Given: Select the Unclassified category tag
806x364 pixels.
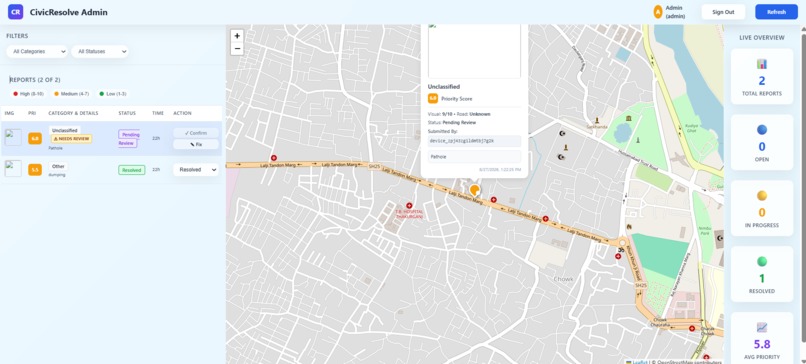Looking at the screenshot, I should click(x=64, y=131).
